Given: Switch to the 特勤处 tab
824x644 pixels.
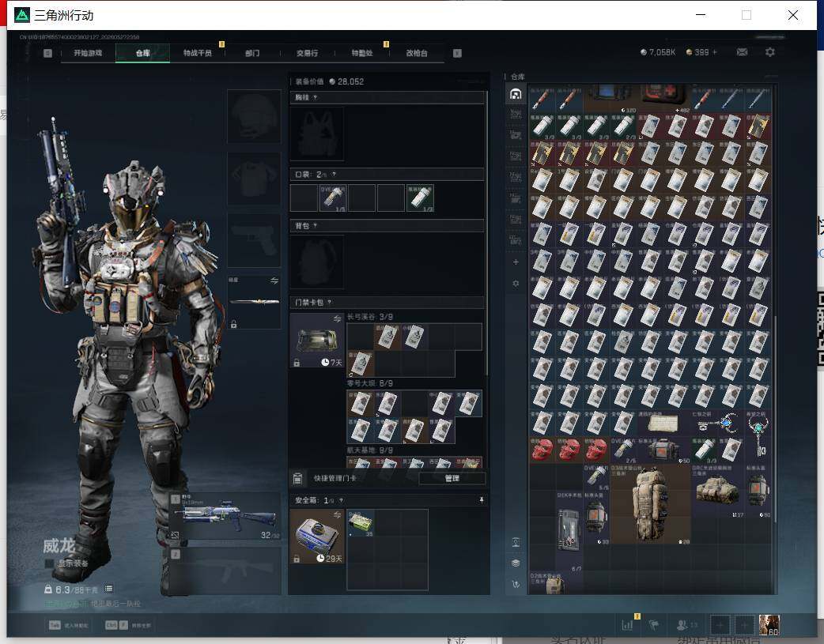Looking at the screenshot, I should pos(362,53).
